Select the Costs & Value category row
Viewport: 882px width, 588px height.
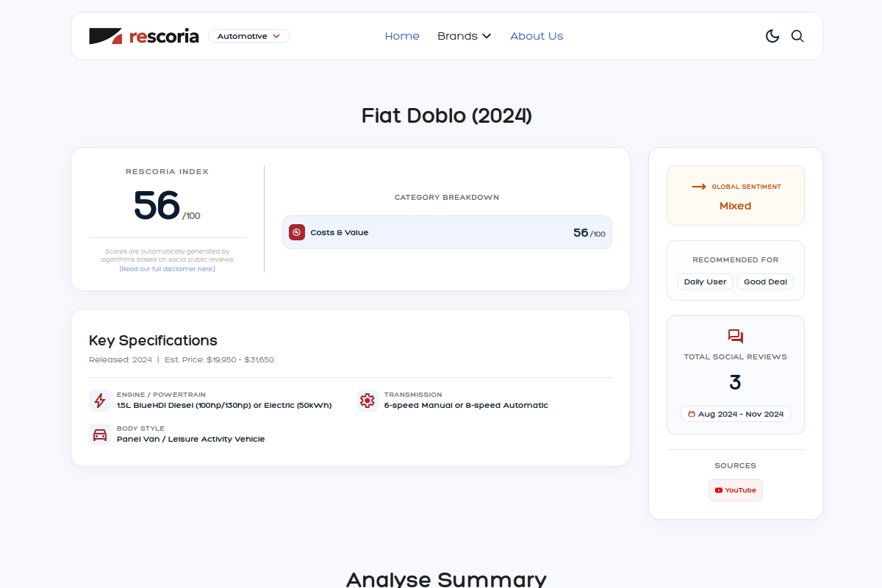click(x=447, y=232)
